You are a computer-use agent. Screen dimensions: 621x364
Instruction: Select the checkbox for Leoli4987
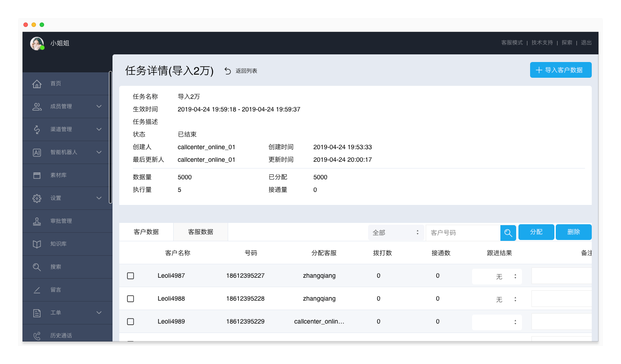130,276
